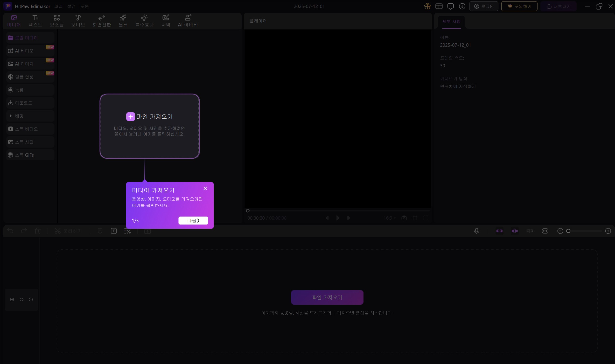
Task: Select the text tool icon in timeline toolbar
Action: click(x=114, y=231)
